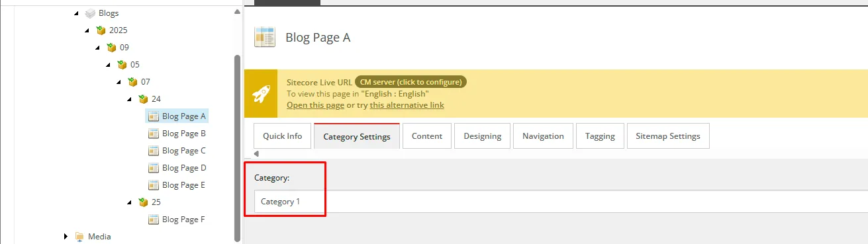
Task: Open the Quick Info tab
Action: [283, 136]
